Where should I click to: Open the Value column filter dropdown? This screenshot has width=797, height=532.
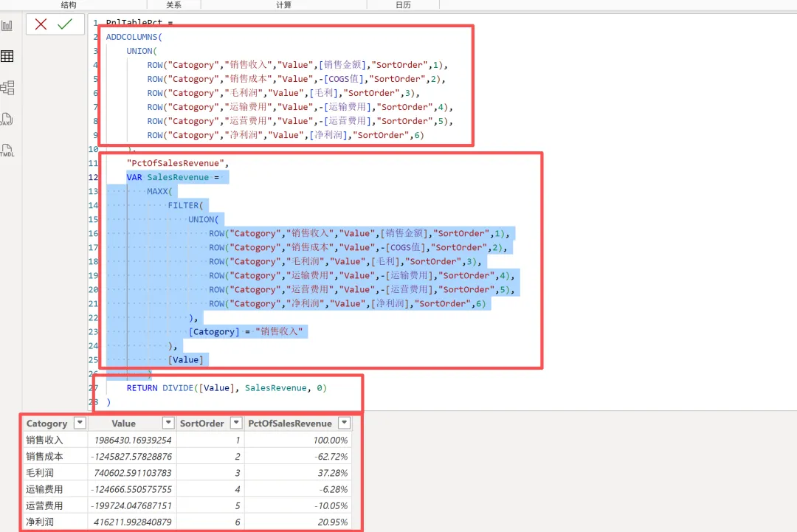point(168,423)
